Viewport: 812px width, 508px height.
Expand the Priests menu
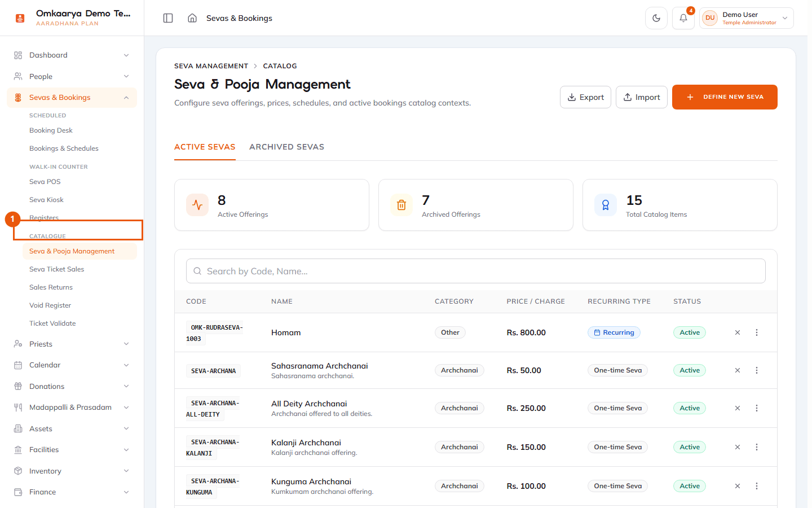(x=72, y=344)
